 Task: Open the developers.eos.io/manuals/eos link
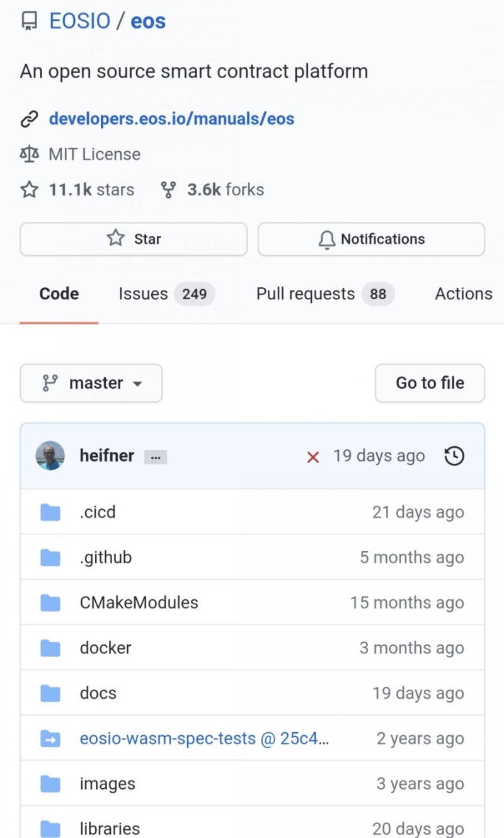[171, 119]
